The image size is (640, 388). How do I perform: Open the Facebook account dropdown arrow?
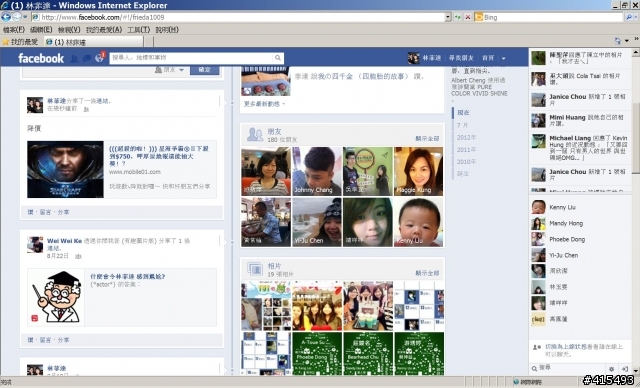point(503,58)
